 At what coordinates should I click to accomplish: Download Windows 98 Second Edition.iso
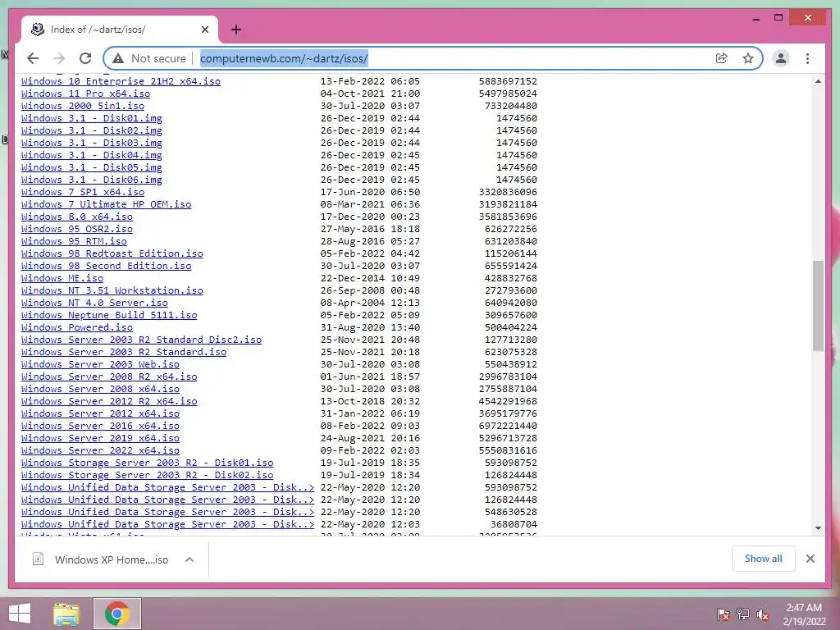coord(106,267)
